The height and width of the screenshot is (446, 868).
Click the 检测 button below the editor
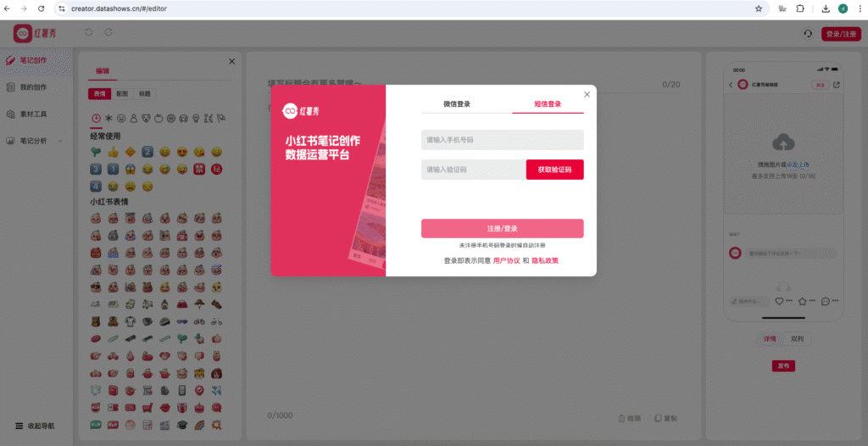[x=630, y=418]
